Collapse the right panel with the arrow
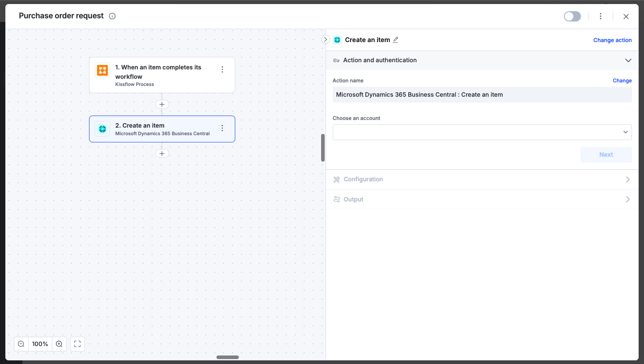Screen dimensions: 644x364 point(326,39)
